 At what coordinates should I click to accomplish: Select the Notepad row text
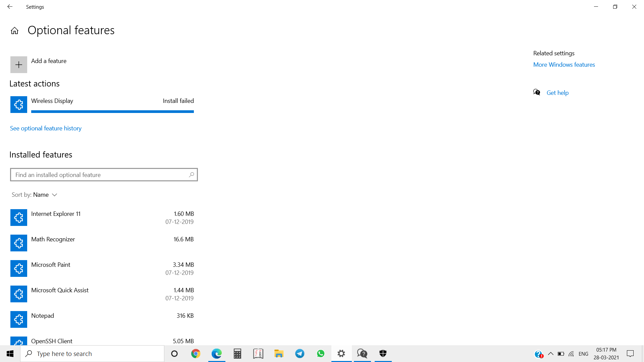pyautogui.click(x=43, y=316)
